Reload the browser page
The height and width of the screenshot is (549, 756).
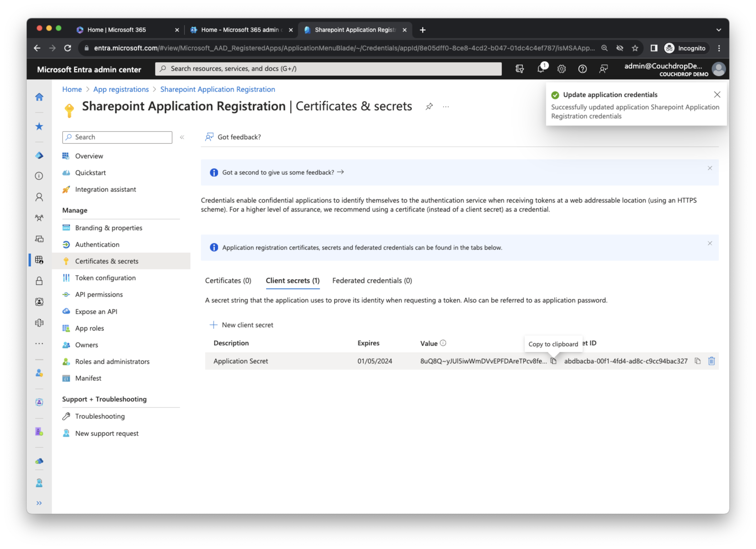click(68, 48)
